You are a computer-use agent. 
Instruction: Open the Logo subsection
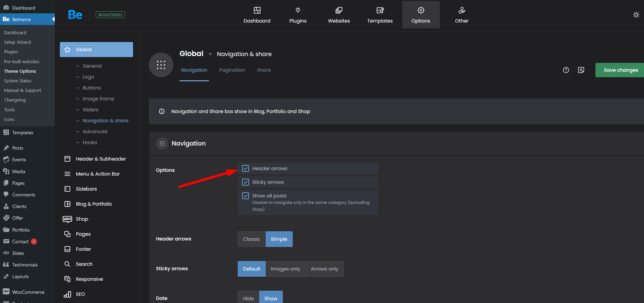pos(88,77)
